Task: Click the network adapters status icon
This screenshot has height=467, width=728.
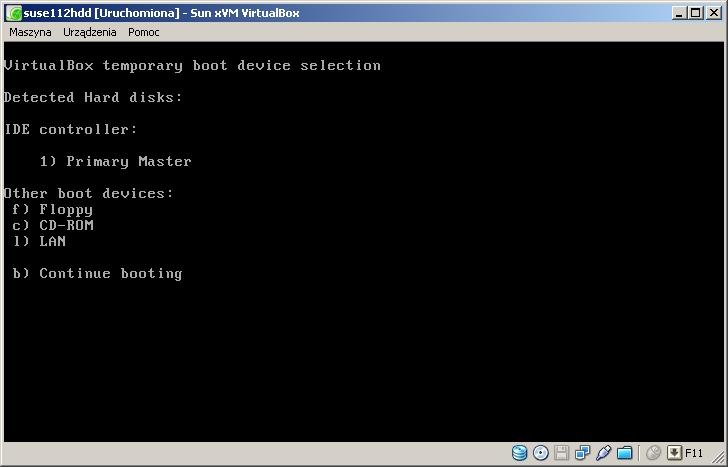Action: point(582,453)
